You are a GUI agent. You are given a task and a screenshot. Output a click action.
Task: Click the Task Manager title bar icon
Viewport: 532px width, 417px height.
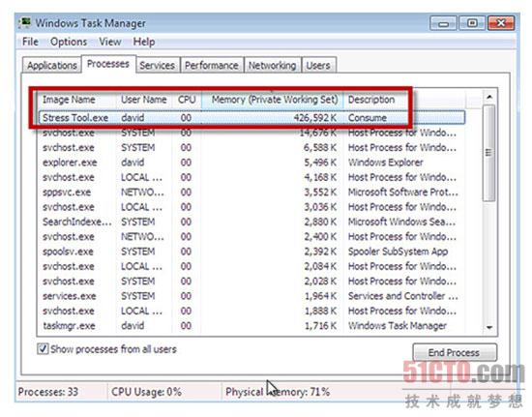(x=25, y=23)
